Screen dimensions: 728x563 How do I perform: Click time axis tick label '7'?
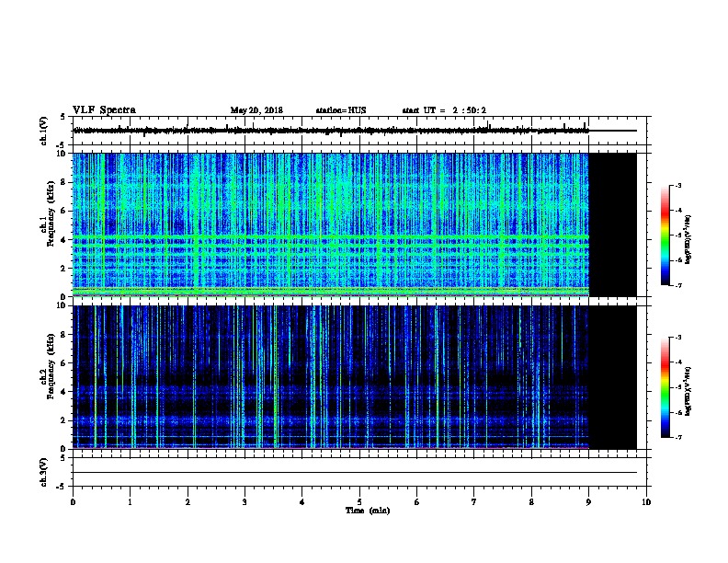pyautogui.click(x=474, y=502)
